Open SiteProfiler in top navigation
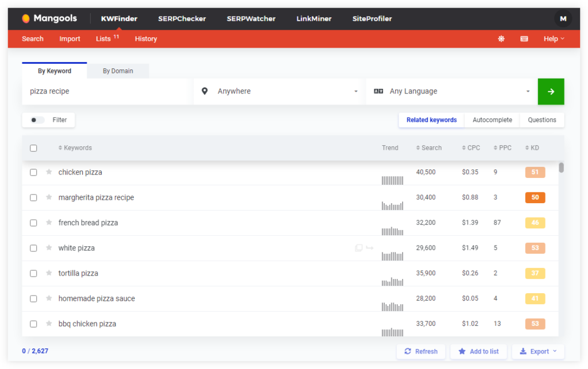Image resolution: width=588 pixels, height=369 pixels. coord(372,19)
